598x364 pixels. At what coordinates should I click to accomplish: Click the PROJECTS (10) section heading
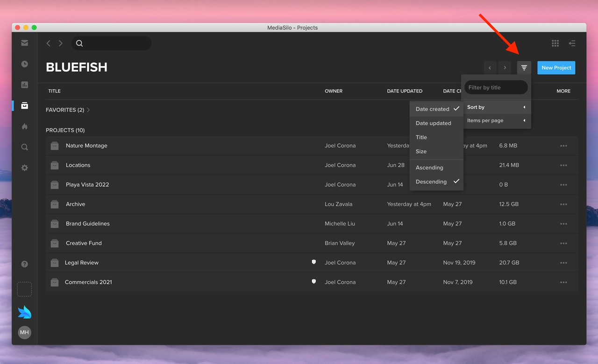point(65,130)
